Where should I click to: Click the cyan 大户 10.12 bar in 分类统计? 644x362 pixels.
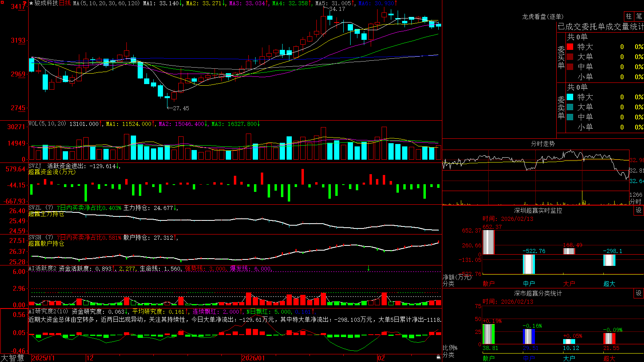[569, 342]
